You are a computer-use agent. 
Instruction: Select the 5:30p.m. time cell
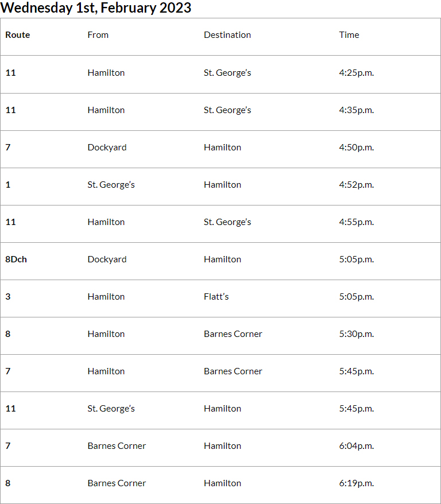[356, 334]
